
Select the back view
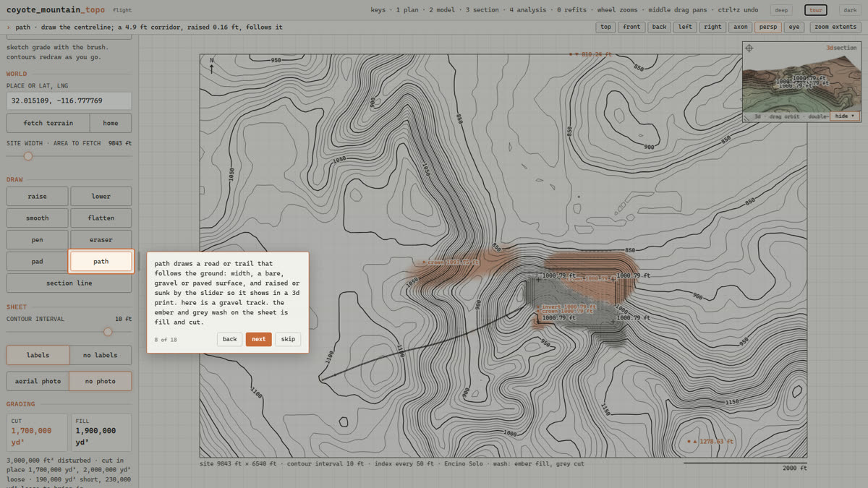pos(659,27)
